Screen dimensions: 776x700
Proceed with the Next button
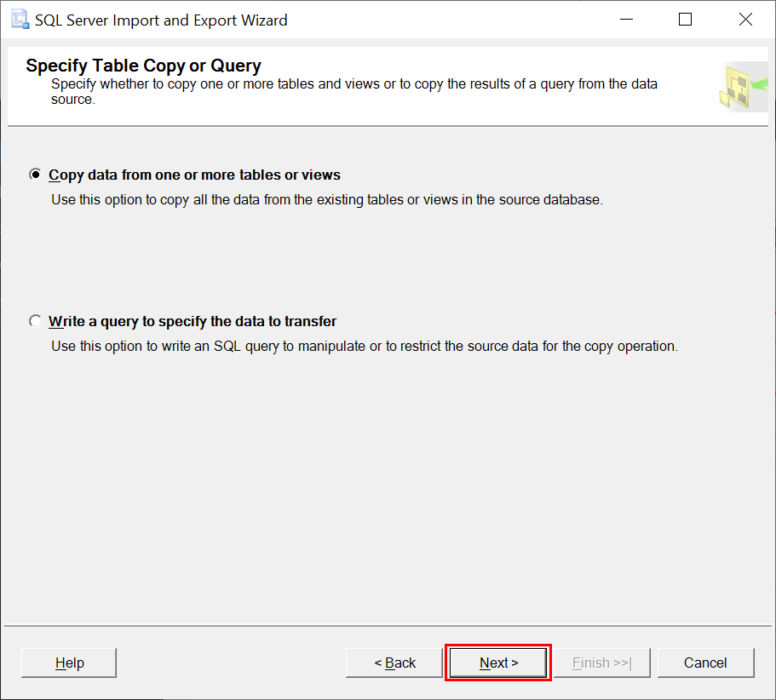coord(498,663)
